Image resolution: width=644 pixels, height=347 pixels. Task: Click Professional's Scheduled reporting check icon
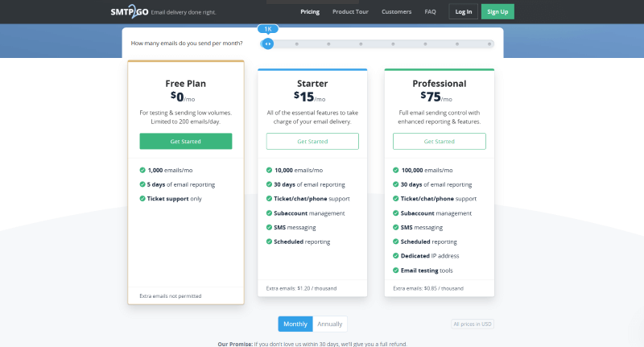pyautogui.click(x=396, y=242)
